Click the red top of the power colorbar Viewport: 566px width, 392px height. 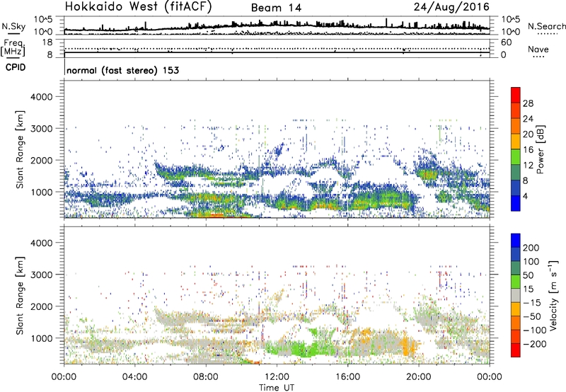[516, 95]
